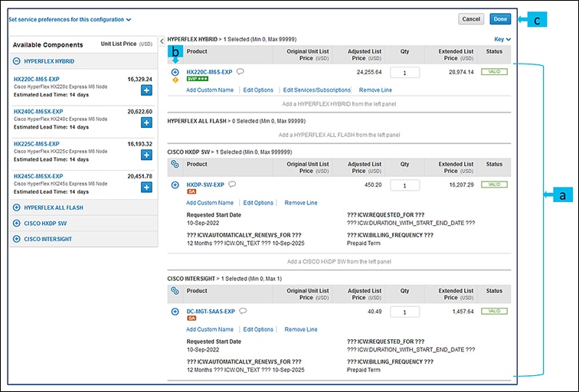The image size is (579, 392).
Task: Click 'Add a HYPERFLEX HYBRID from the left panel' text
Action: pos(339,103)
